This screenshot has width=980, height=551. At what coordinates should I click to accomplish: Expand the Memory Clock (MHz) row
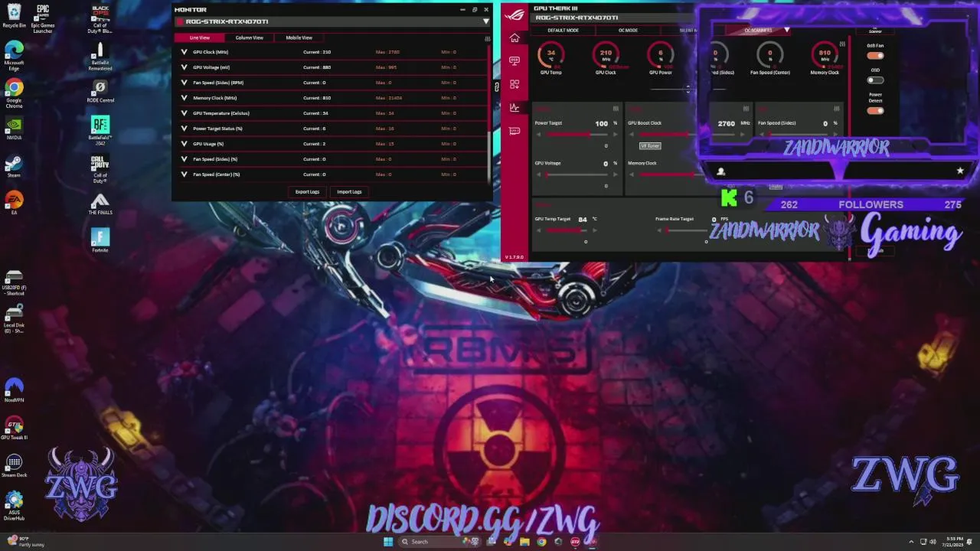point(184,98)
